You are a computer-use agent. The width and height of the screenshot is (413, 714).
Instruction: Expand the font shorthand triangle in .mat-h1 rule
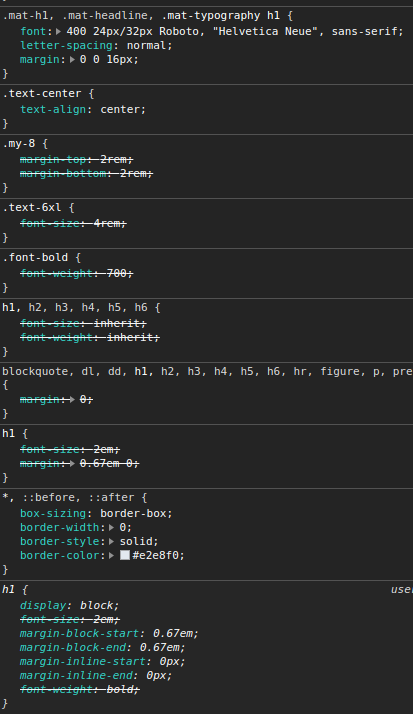tap(59, 31)
